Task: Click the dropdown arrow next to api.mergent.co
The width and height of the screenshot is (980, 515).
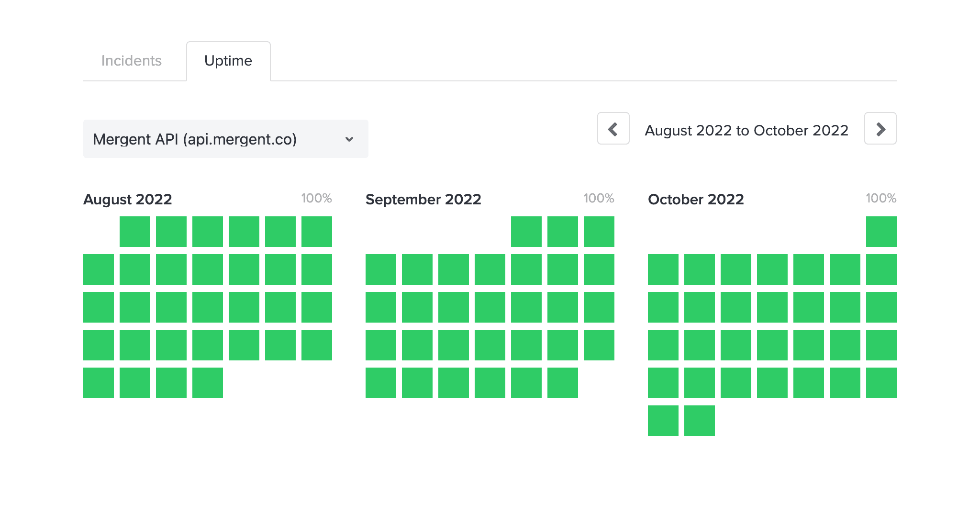Action: pyautogui.click(x=349, y=139)
